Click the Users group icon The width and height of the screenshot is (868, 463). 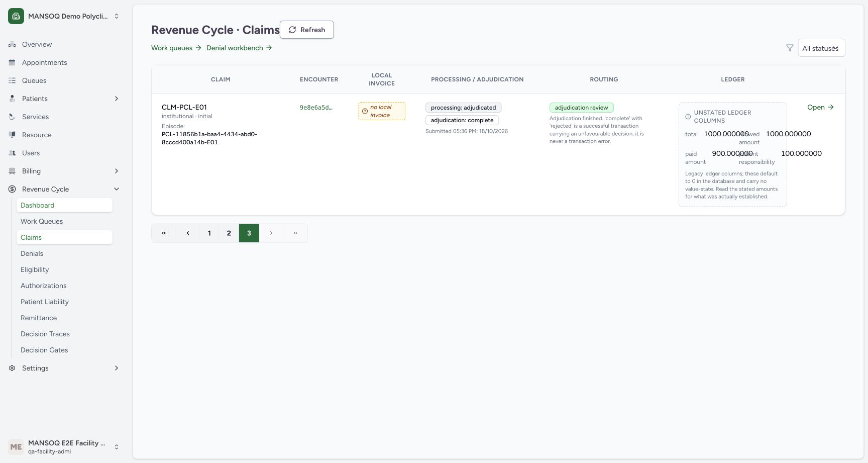[x=12, y=153]
